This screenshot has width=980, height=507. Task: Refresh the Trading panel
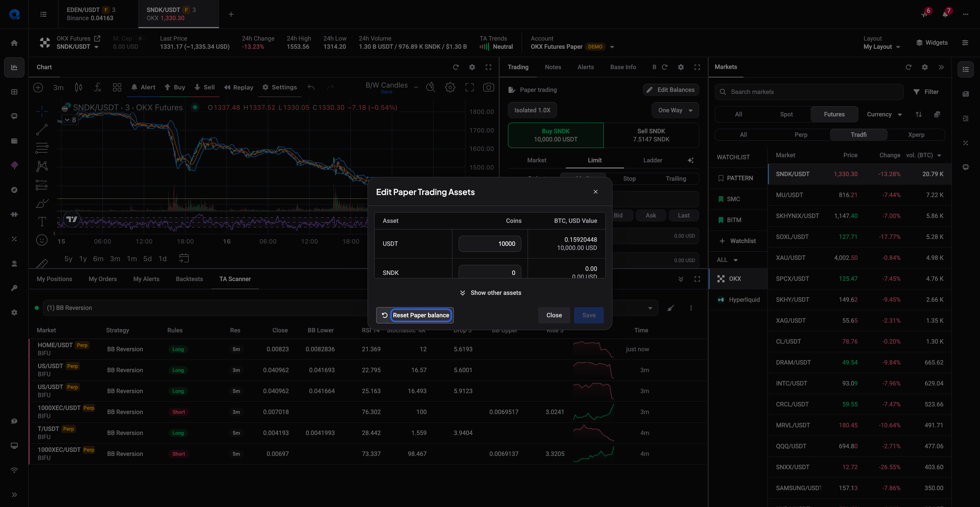665,67
